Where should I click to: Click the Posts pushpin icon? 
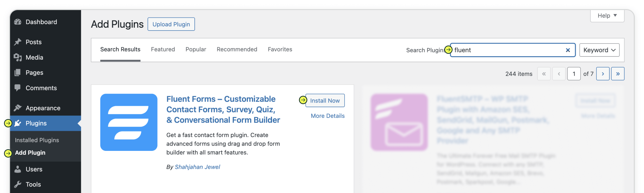[18, 42]
